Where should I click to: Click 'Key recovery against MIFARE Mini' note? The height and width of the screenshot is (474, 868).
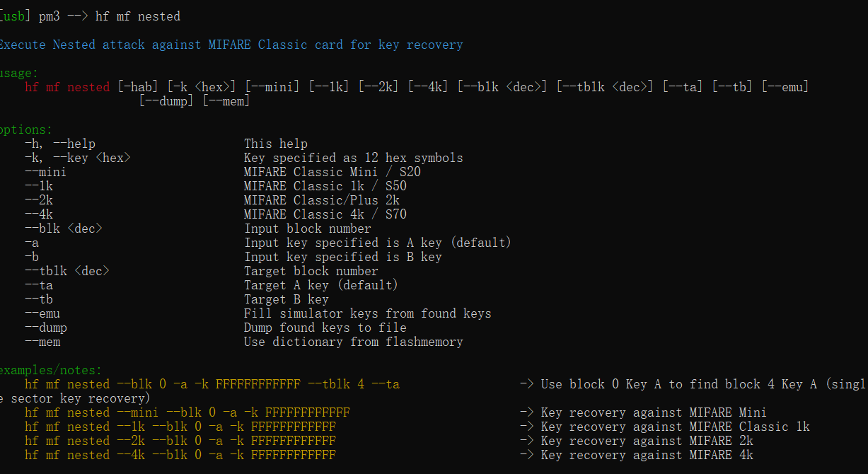[x=654, y=412]
